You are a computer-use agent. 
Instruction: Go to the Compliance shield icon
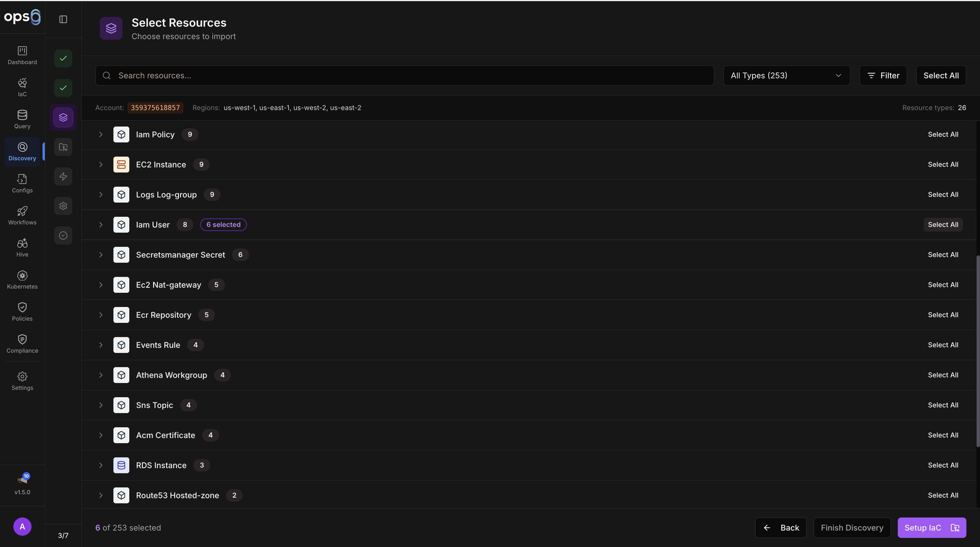click(x=22, y=340)
